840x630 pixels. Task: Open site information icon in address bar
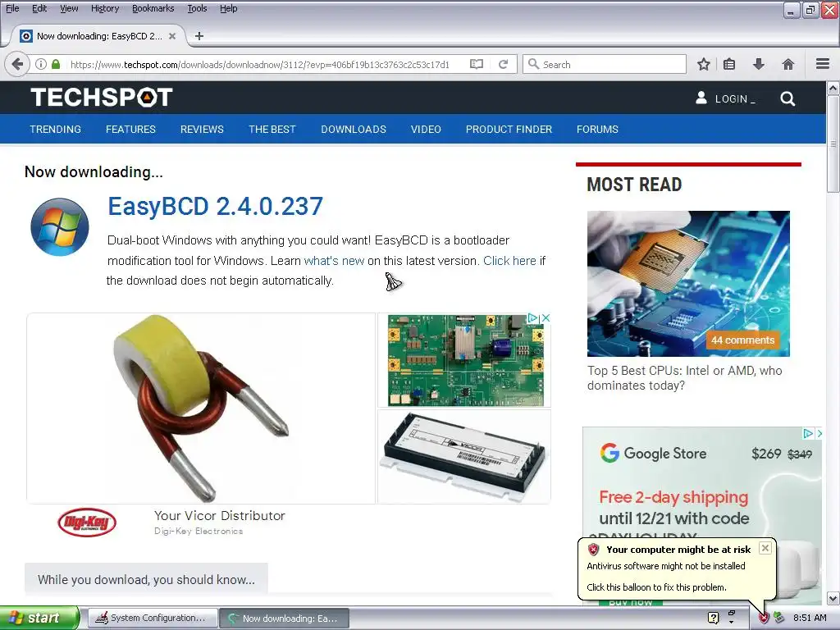click(41, 64)
